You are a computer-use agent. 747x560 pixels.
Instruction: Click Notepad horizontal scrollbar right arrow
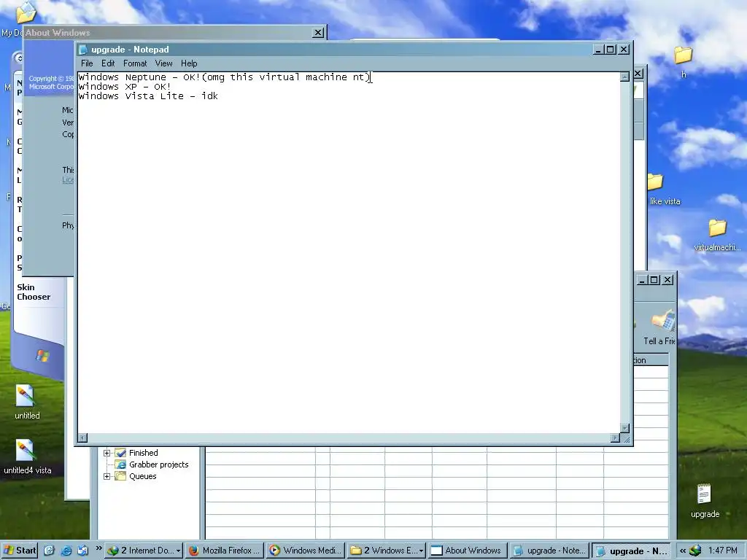[615, 437]
